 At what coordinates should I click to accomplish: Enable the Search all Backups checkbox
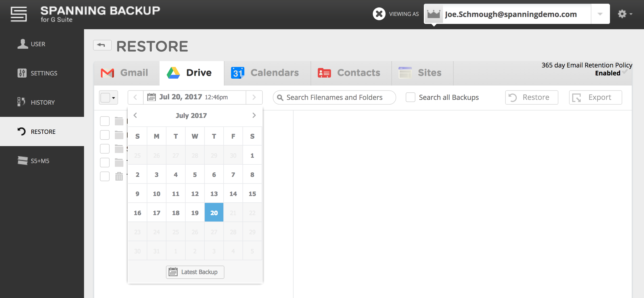tap(411, 97)
